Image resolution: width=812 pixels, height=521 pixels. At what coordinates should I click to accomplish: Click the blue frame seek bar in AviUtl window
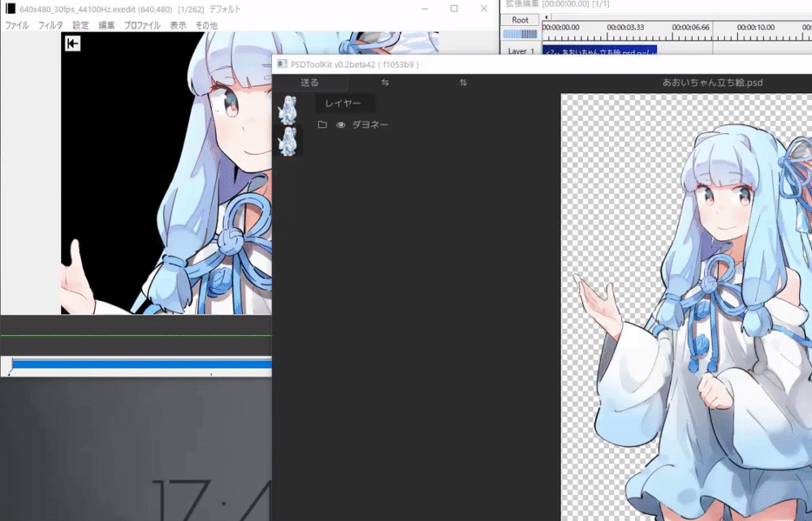click(x=140, y=364)
